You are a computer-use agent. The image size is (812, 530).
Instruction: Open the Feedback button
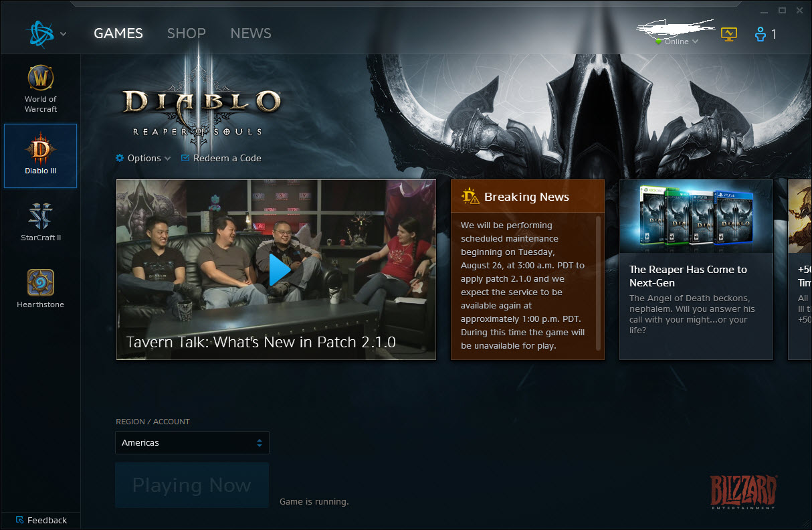pyautogui.click(x=41, y=520)
